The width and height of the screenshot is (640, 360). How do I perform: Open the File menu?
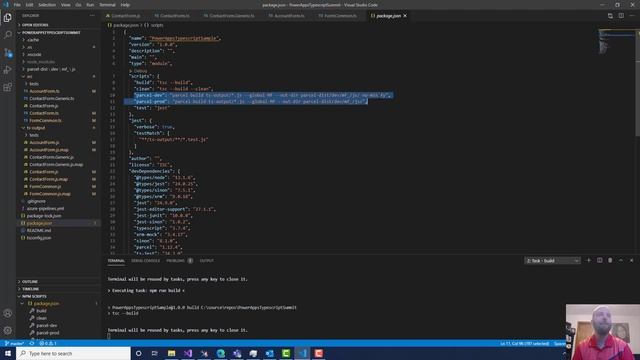[17, 5]
